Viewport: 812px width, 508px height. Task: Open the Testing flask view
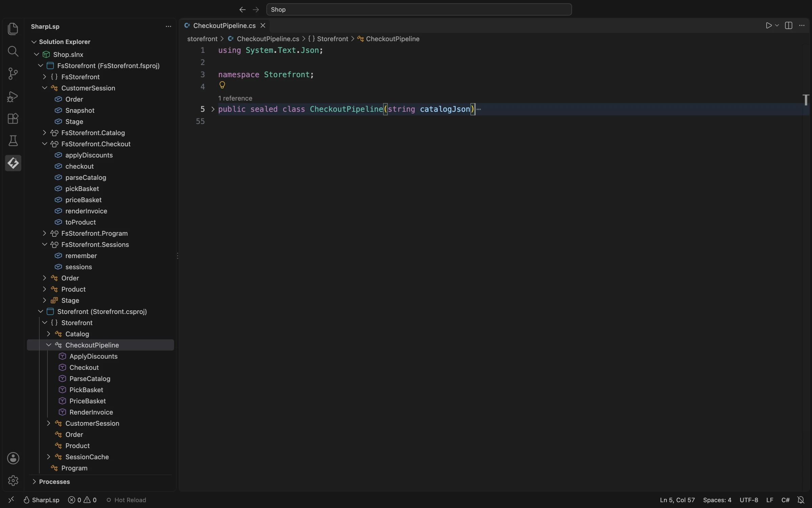pyautogui.click(x=13, y=141)
